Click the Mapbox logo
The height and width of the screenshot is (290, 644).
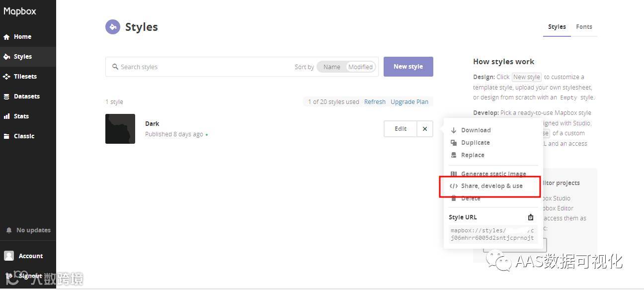tap(20, 11)
